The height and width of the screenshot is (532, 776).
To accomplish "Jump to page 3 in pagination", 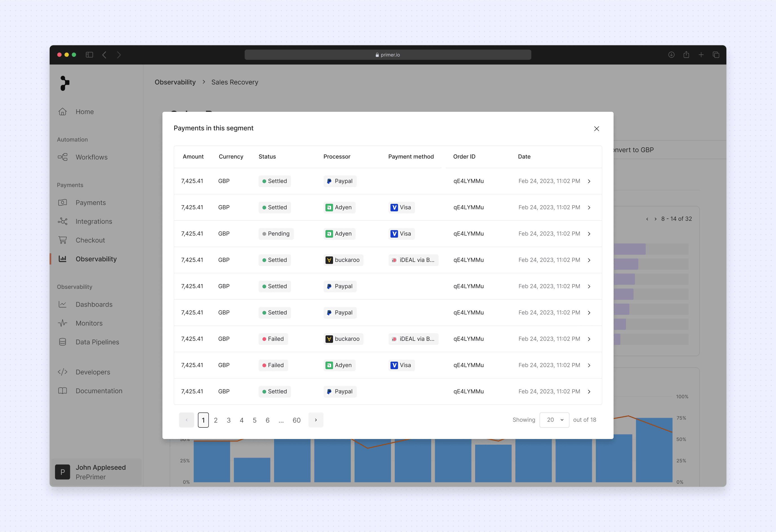I will click(x=229, y=420).
